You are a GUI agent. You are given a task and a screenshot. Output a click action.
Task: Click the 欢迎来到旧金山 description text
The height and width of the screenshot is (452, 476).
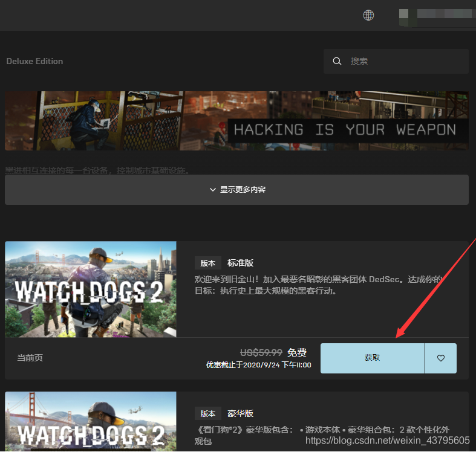(x=318, y=285)
